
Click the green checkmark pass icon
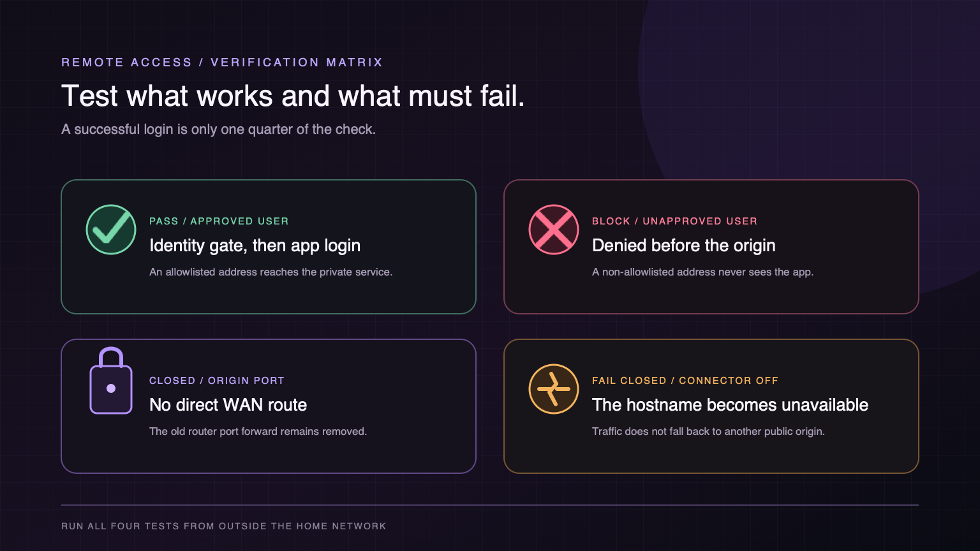click(x=111, y=230)
